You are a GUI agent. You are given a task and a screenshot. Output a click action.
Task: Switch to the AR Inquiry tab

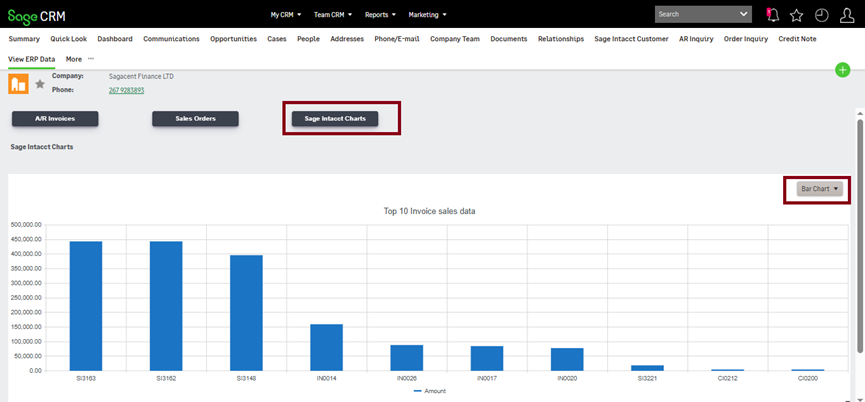pyautogui.click(x=696, y=39)
